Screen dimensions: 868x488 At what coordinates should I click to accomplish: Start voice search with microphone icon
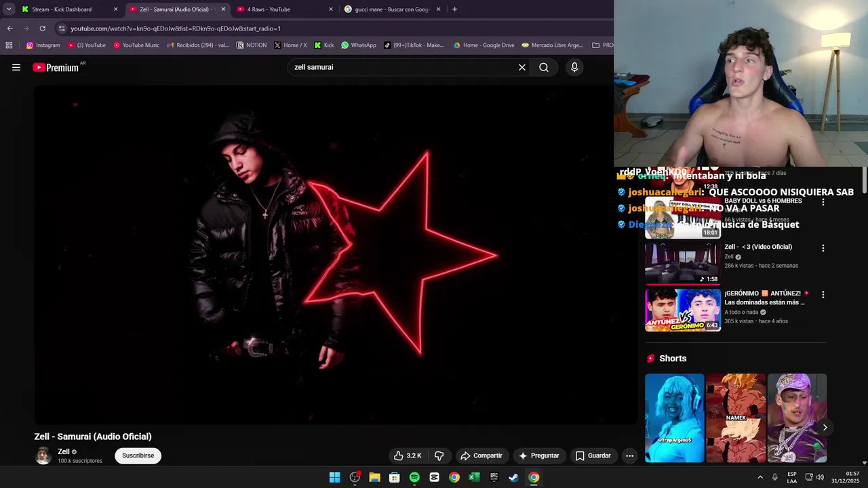pyautogui.click(x=574, y=67)
